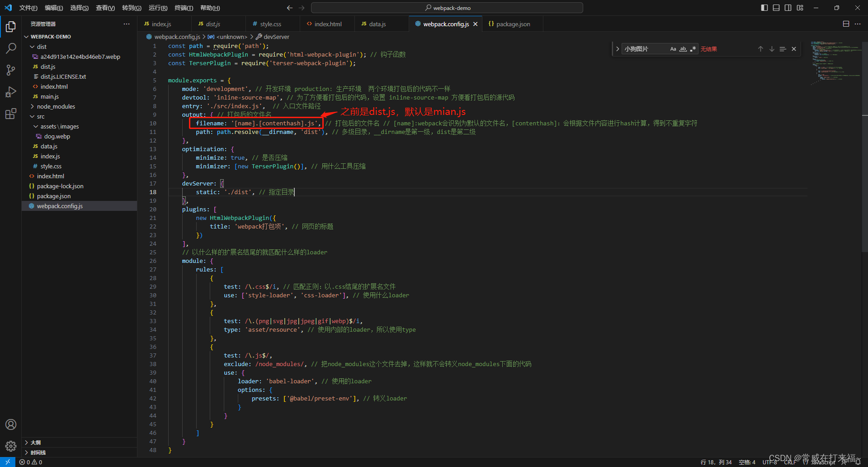The height and width of the screenshot is (467, 868).
Task: Toggle regular expression in find
Action: coord(693,49)
